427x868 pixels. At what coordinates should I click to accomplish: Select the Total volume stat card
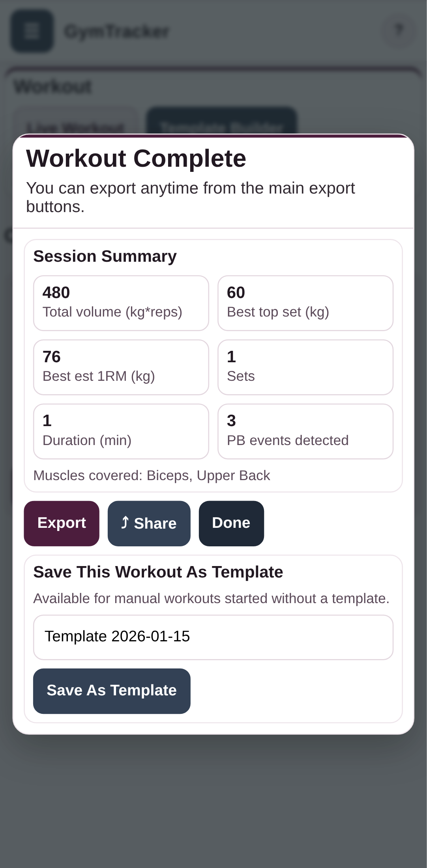[x=121, y=302]
